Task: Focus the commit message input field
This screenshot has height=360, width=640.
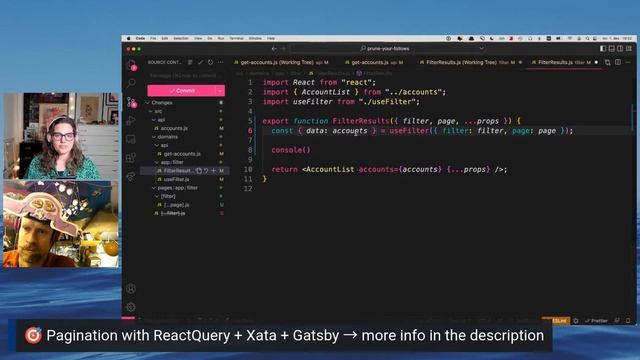Action: click(186, 76)
